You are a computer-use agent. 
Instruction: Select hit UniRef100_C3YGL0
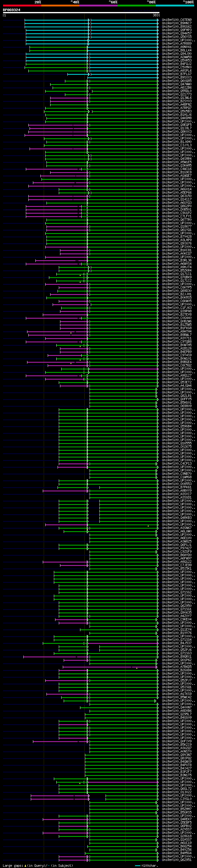click(176, 799)
